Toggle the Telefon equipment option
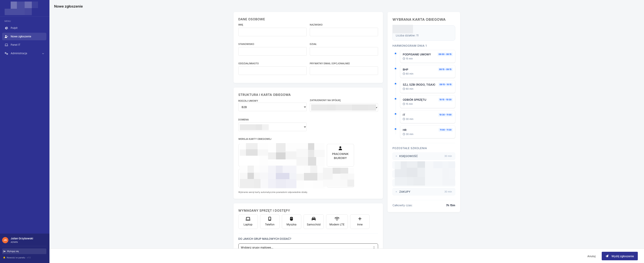 (x=269, y=222)
